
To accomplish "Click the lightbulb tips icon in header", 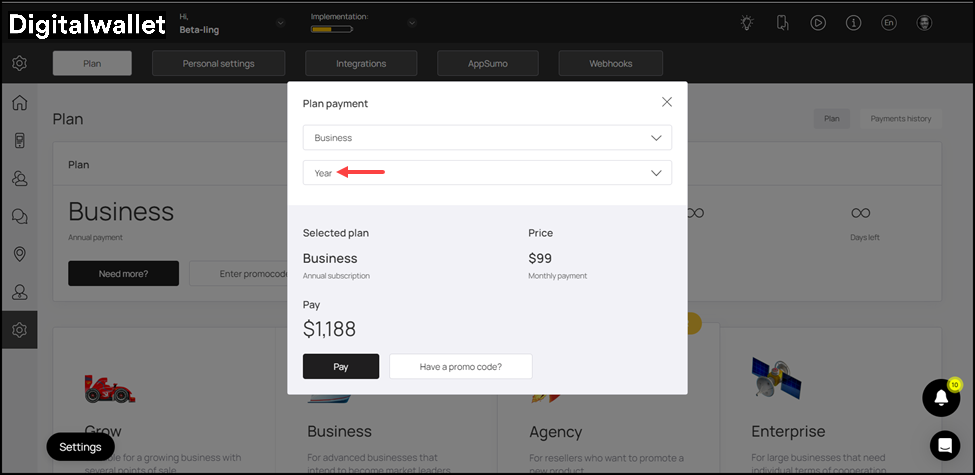I will (x=747, y=23).
